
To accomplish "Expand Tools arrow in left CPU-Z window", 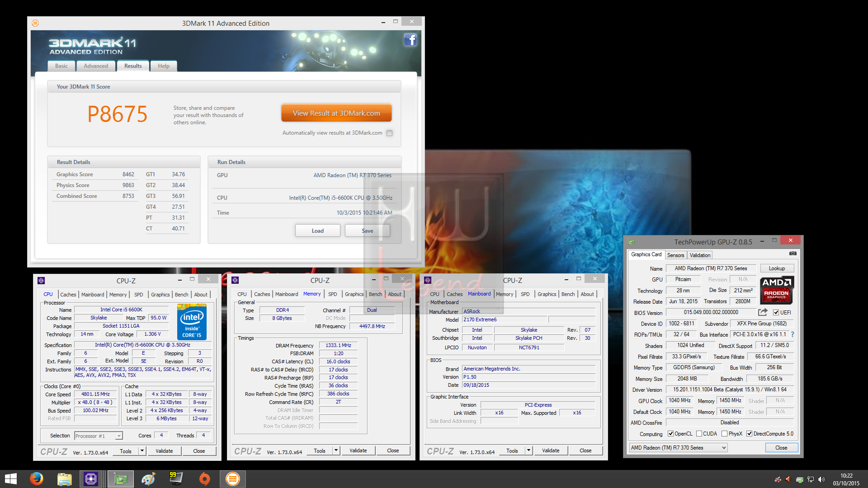I will [x=142, y=451].
